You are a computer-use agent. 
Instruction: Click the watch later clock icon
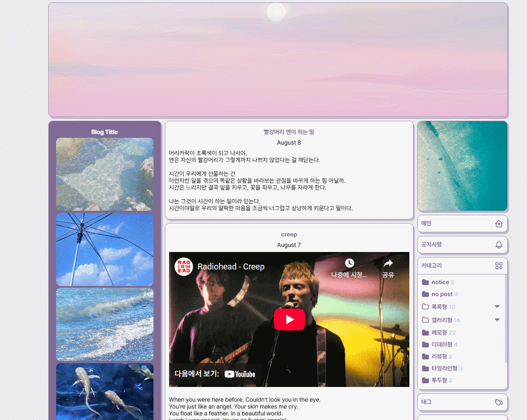click(x=350, y=263)
